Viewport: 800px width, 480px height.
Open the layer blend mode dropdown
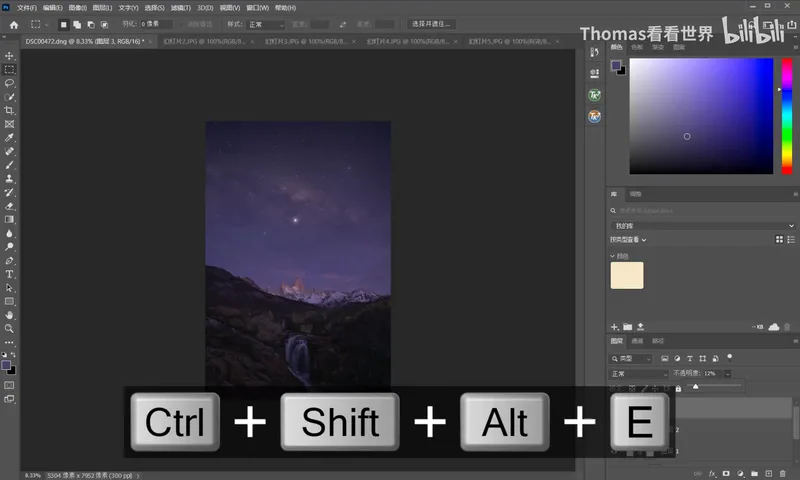pyautogui.click(x=639, y=374)
